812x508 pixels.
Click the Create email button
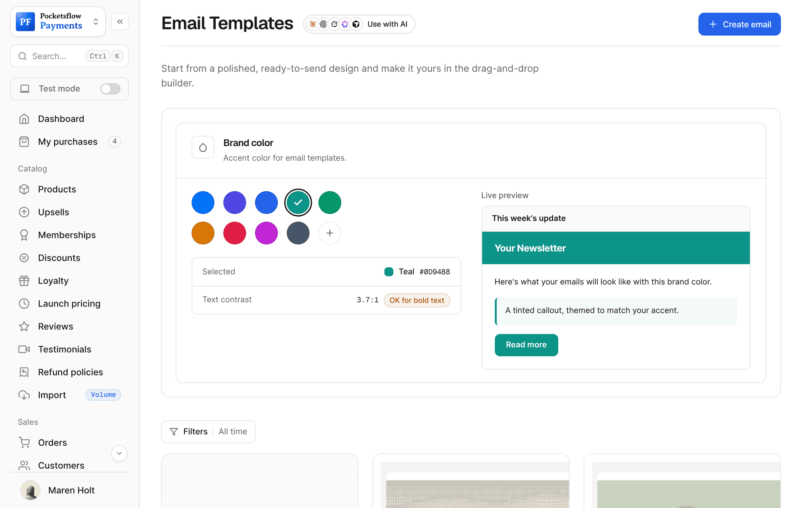coord(739,24)
